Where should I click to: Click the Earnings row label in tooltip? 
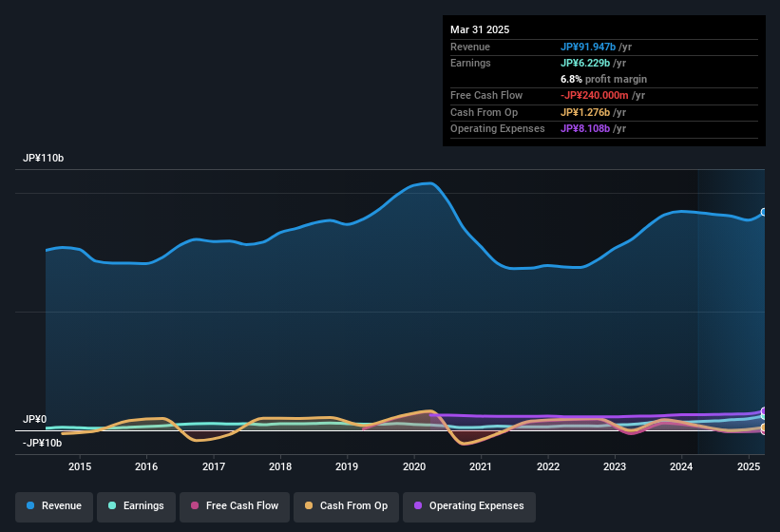click(x=470, y=63)
